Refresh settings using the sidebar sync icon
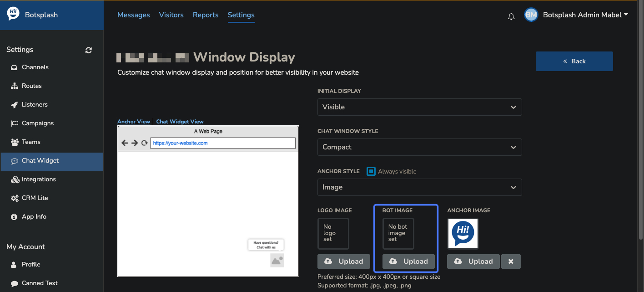644x292 pixels. pyautogui.click(x=89, y=50)
